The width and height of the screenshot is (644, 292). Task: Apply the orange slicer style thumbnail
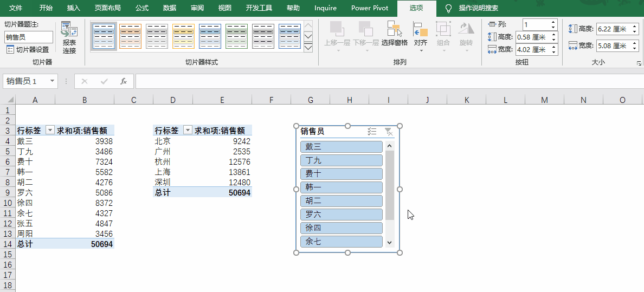(x=130, y=36)
